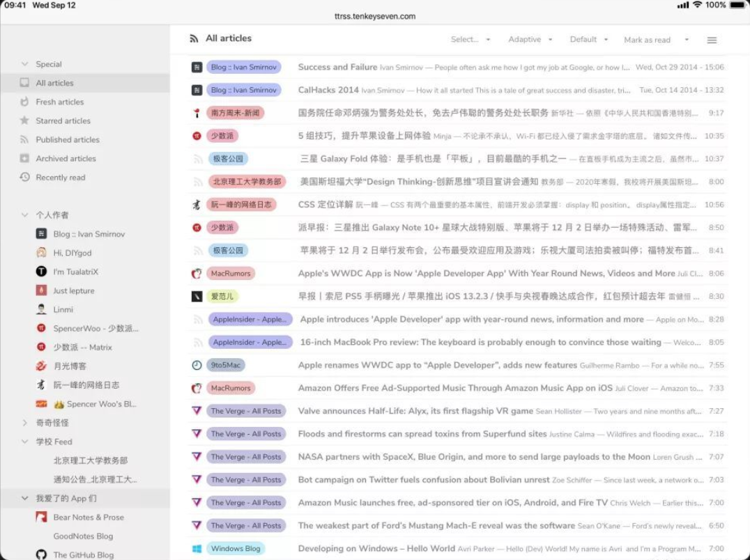
Task: Open NASA partners with SpaceX article
Action: [473, 457]
